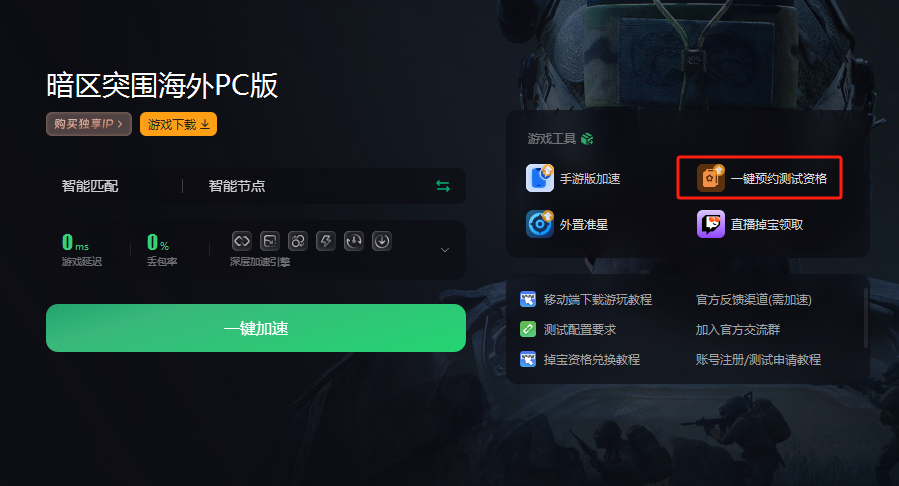Start acceleration with 一键加速 button

coord(256,328)
